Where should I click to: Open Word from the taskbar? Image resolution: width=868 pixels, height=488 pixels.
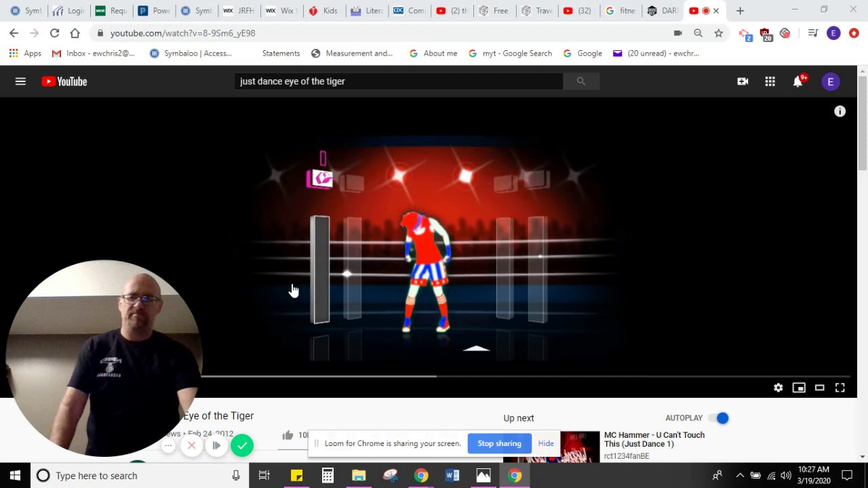pos(452,476)
